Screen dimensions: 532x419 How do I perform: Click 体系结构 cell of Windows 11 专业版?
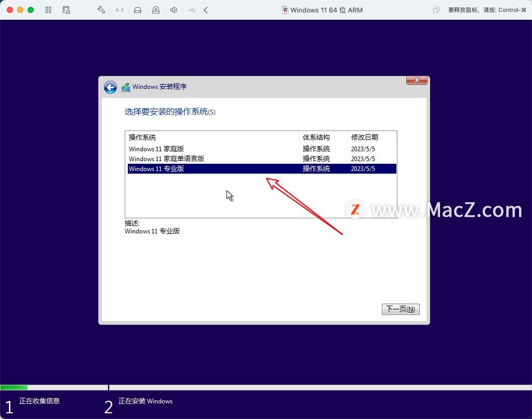tap(316, 169)
